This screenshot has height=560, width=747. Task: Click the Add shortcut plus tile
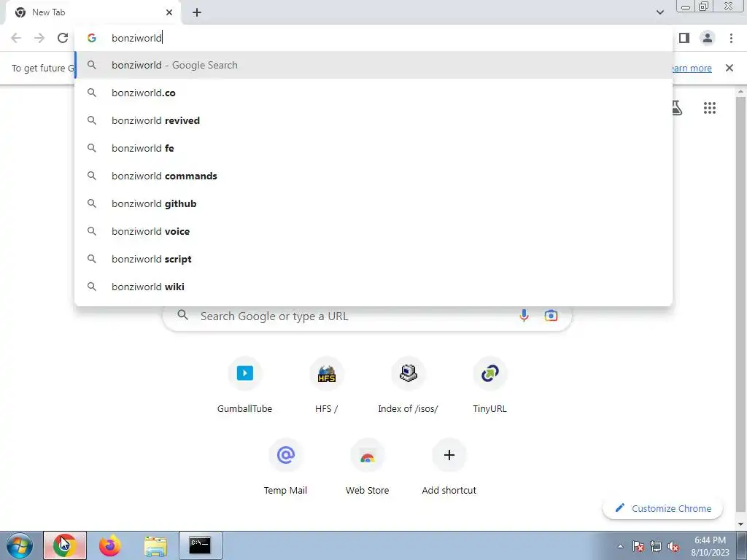[449, 467]
